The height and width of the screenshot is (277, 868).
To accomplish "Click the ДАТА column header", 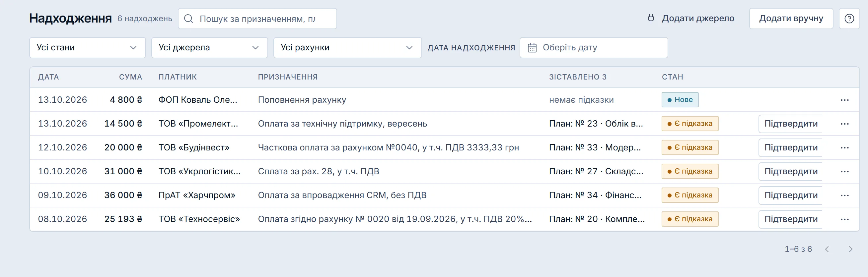I will click(x=48, y=77).
